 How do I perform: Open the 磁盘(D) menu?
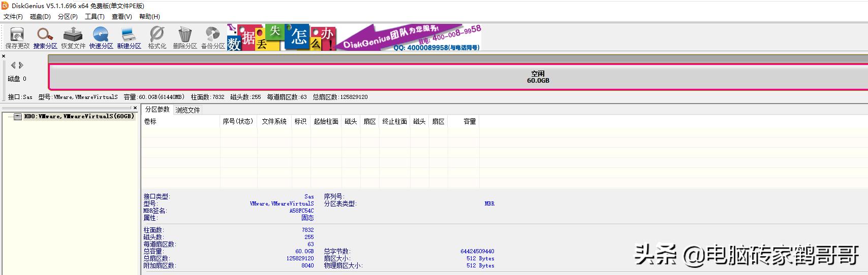[40, 17]
